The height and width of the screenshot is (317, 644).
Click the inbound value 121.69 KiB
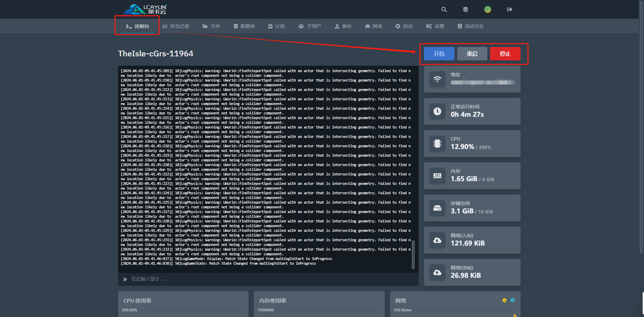pyautogui.click(x=468, y=243)
